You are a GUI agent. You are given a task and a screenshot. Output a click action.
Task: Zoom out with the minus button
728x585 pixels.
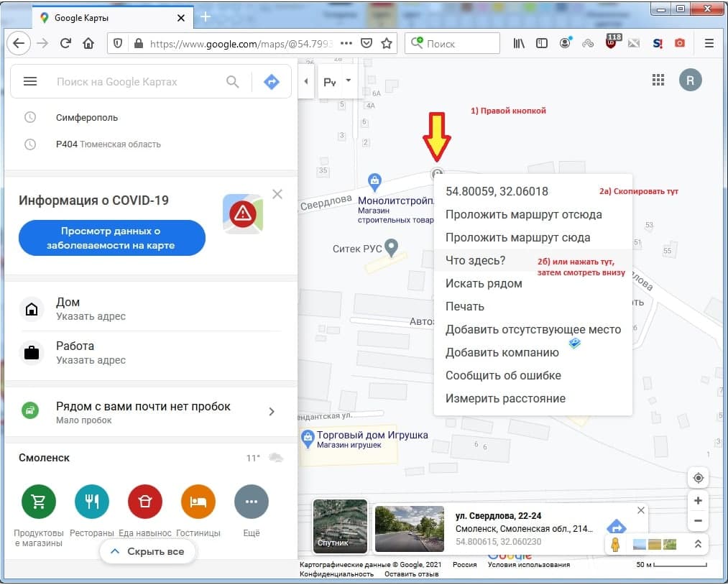click(x=698, y=521)
